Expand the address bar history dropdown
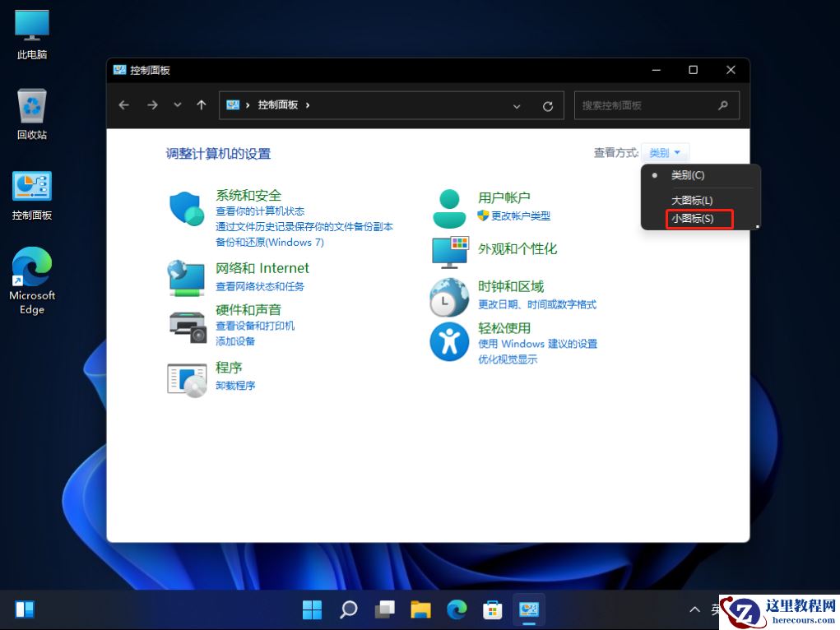The image size is (840, 630). [x=517, y=105]
